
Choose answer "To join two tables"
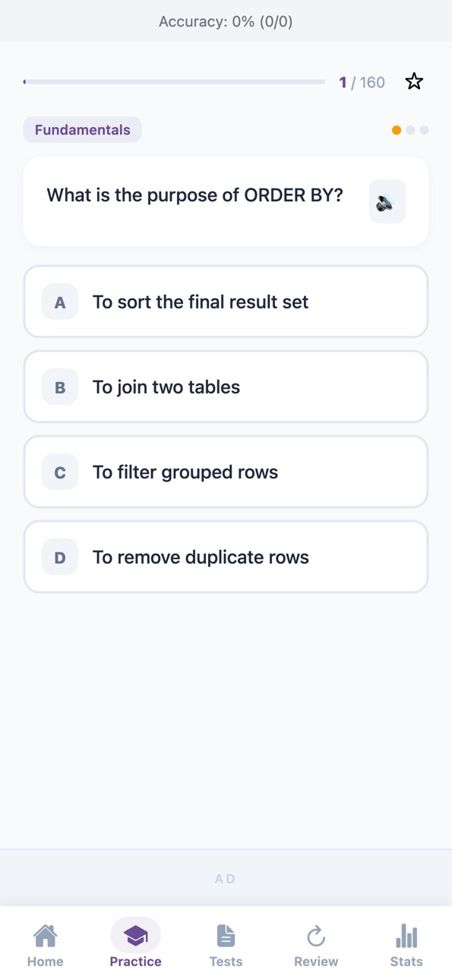click(226, 387)
